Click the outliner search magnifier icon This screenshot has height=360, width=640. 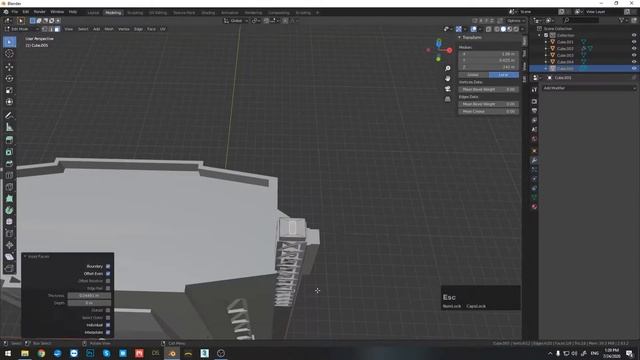[x=566, y=20]
